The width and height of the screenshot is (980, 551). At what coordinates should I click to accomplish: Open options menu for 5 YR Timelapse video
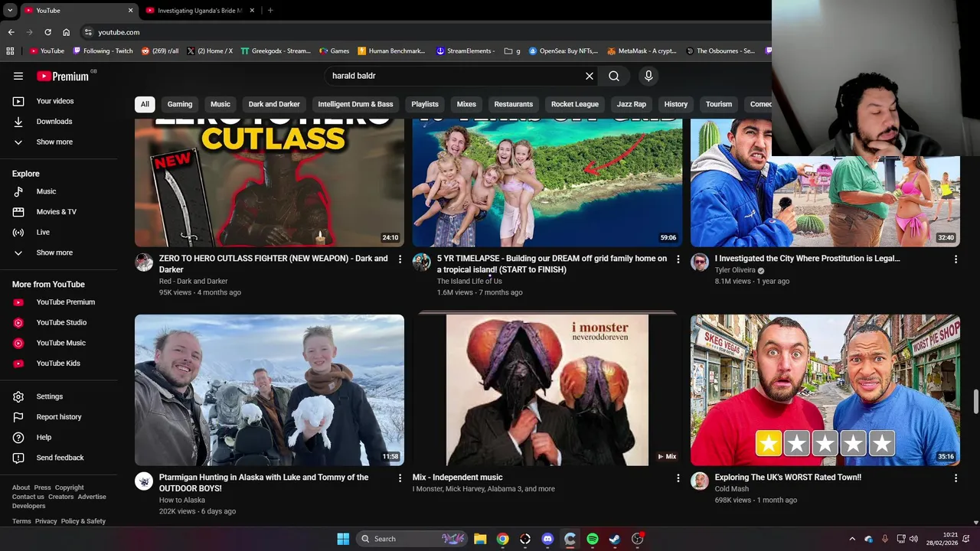pyautogui.click(x=678, y=259)
